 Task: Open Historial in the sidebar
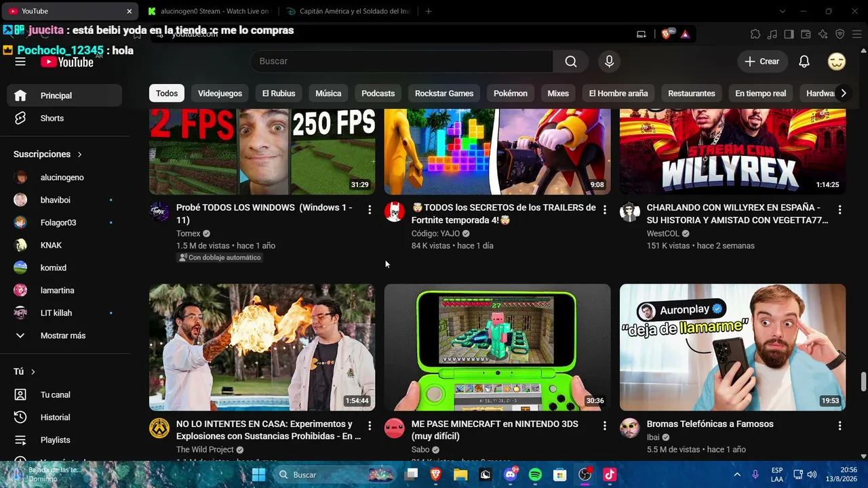[64, 418]
